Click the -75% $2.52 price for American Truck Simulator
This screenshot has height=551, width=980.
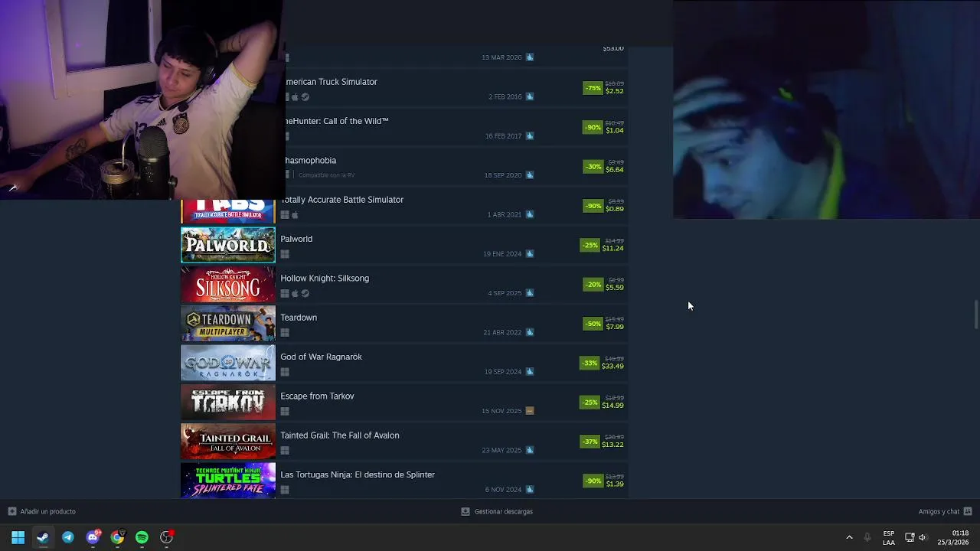(x=603, y=88)
